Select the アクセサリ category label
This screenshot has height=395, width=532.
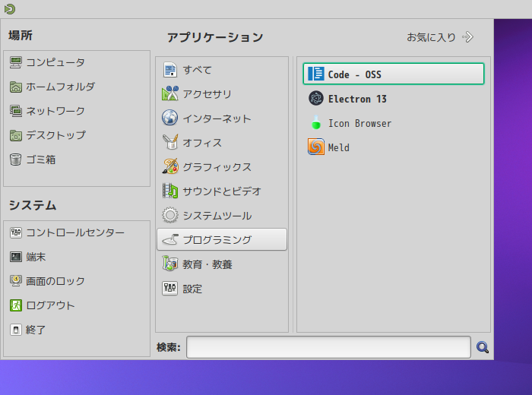(207, 94)
